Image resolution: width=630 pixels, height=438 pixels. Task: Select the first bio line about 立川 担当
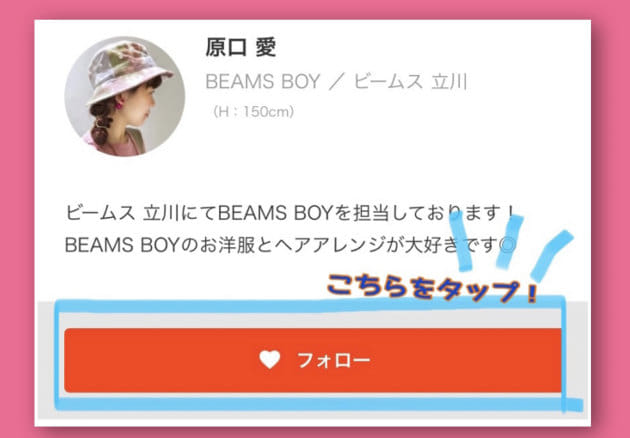point(290,213)
